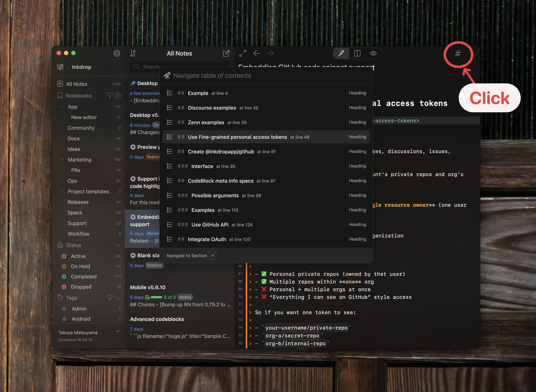
Task: Click the hash table of contents icon
Action: point(458,54)
